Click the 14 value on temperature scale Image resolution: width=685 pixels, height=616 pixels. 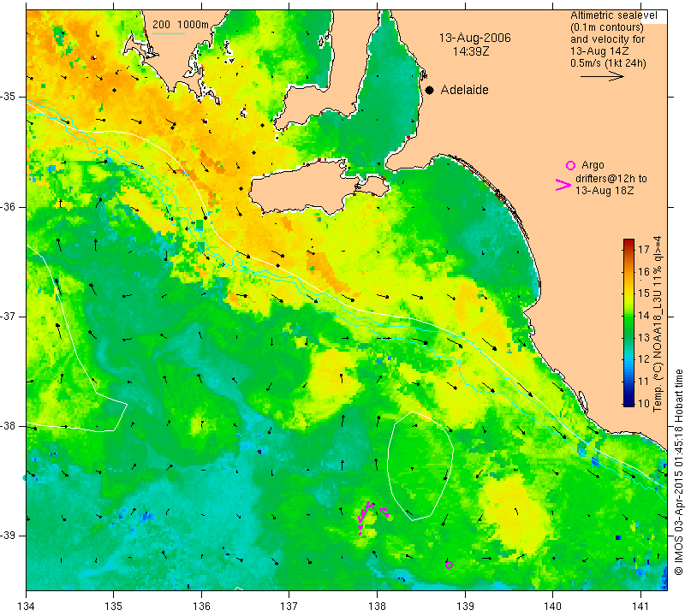644,315
